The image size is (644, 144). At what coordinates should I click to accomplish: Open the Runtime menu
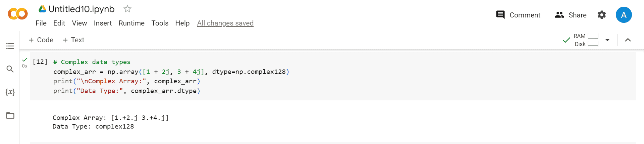point(131,23)
